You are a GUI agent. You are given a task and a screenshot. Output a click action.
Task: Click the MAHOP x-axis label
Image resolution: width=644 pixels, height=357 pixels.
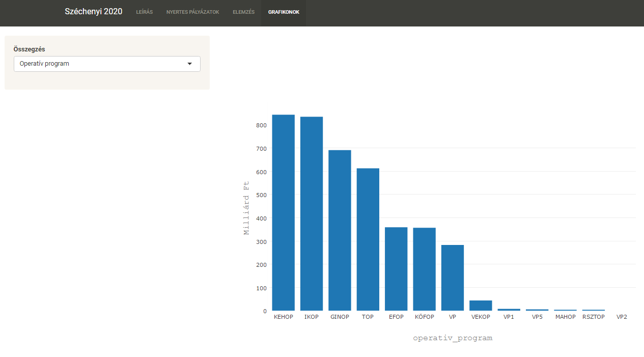point(565,317)
